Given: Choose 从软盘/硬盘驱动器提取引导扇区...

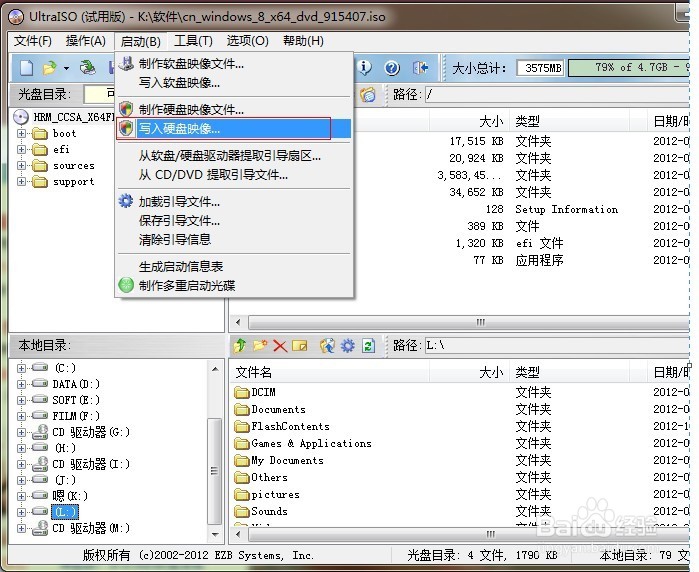Looking at the screenshot, I should pos(234,156).
